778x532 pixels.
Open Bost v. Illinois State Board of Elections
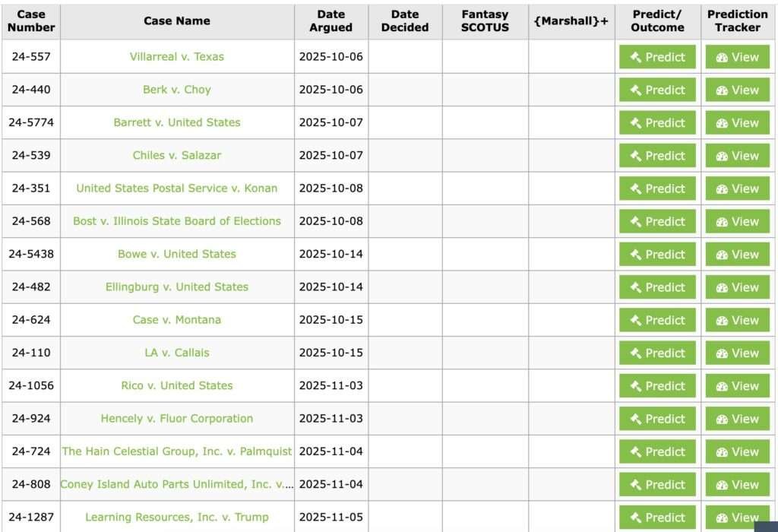coord(177,221)
